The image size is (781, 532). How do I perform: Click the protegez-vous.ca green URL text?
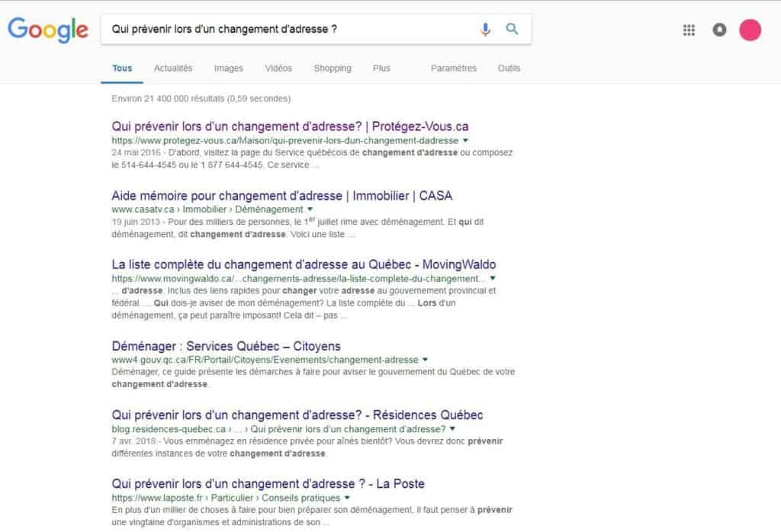pos(285,141)
